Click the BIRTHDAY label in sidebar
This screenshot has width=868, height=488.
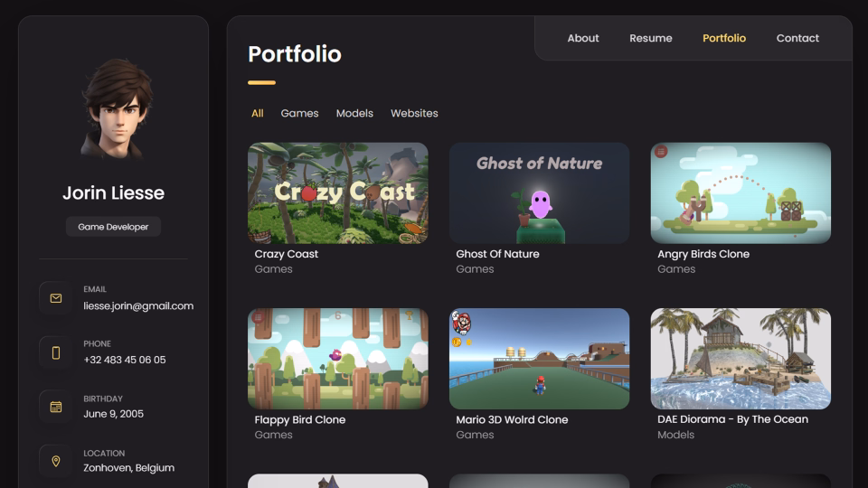[x=103, y=399]
